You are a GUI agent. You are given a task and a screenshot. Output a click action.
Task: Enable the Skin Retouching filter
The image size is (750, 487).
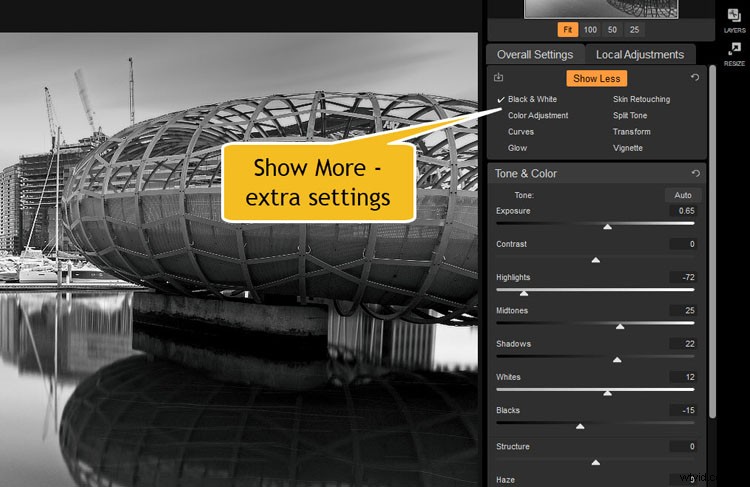(x=641, y=99)
